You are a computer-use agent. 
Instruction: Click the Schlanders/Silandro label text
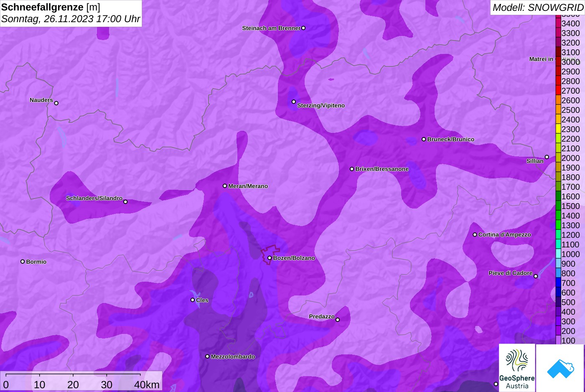click(94, 198)
